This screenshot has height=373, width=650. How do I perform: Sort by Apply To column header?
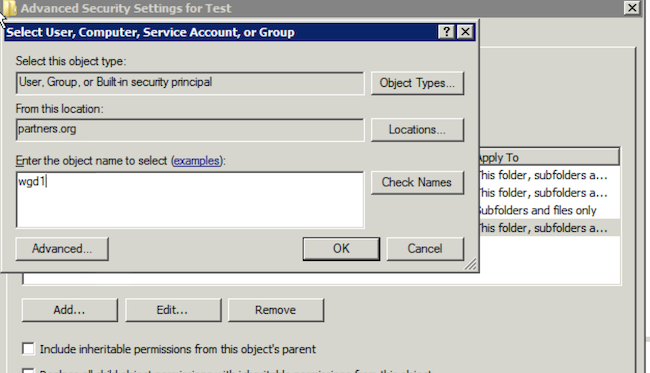(x=549, y=157)
